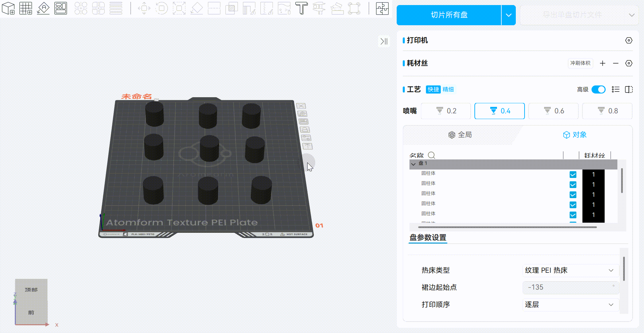Image resolution: width=644 pixels, height=333 pixels.
Task: Switch to the 全局 tab
Action: click(460, 135)
